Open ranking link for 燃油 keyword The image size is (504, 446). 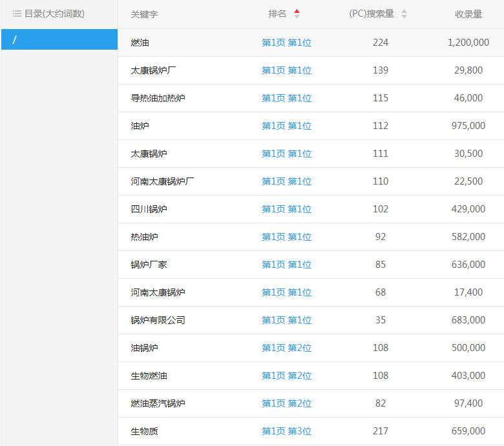[x=286, y=43]
